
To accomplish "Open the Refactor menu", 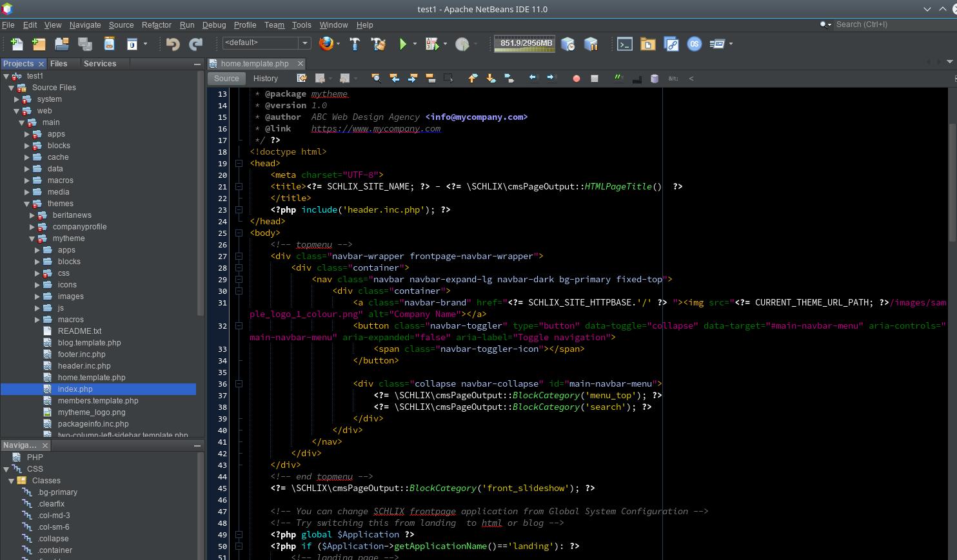I will (157, 24).
